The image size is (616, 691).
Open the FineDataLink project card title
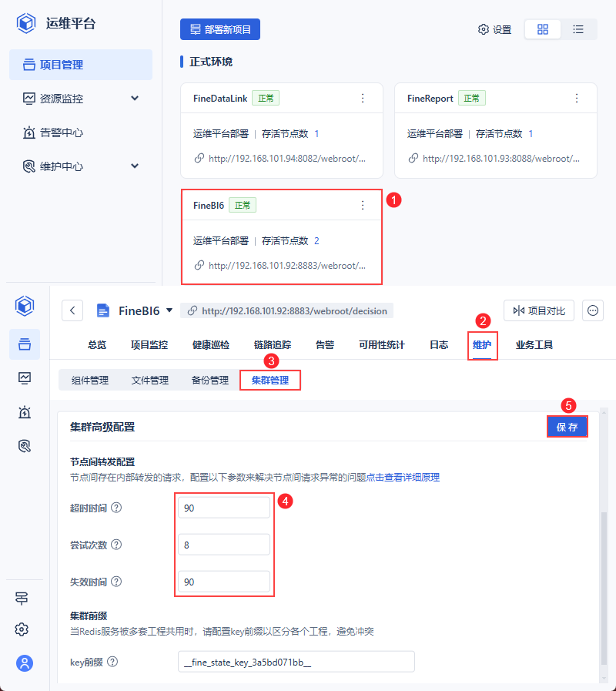pyautogui.click(x=220, y=99)
